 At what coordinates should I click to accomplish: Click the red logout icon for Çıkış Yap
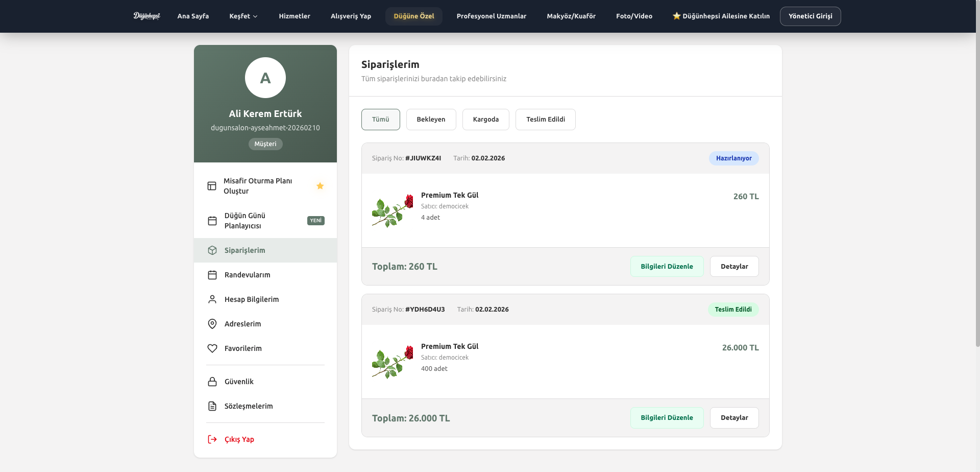pos(212,439)
